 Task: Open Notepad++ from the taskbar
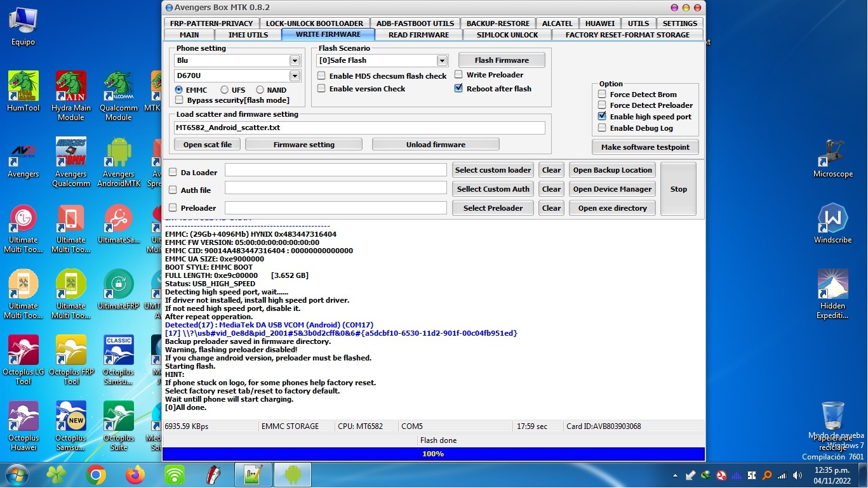(253, 475)
